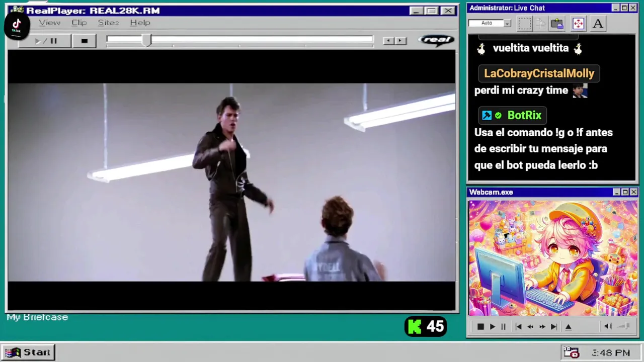644x362 pixels.
Task: Click the RealPlayer seek slider thumb
Action: click(146, 41)
